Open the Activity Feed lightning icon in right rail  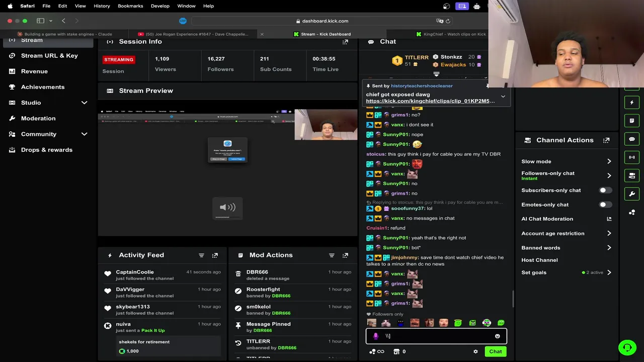632,103
